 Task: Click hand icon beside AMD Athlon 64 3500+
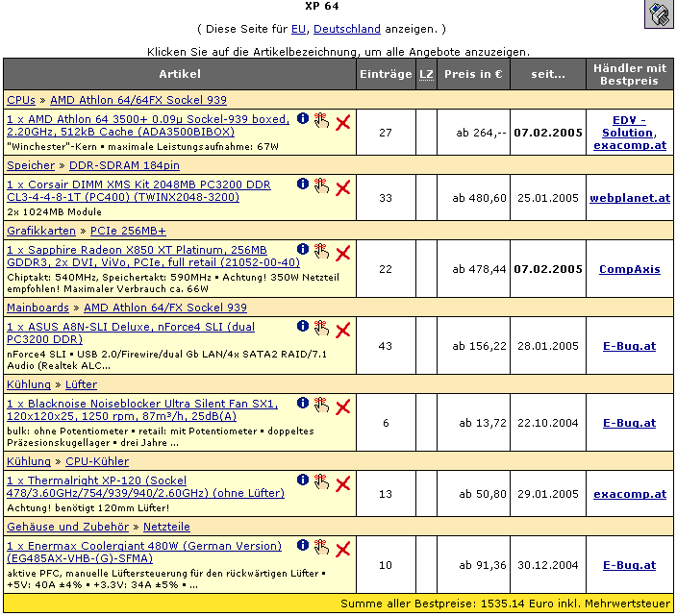321,121
